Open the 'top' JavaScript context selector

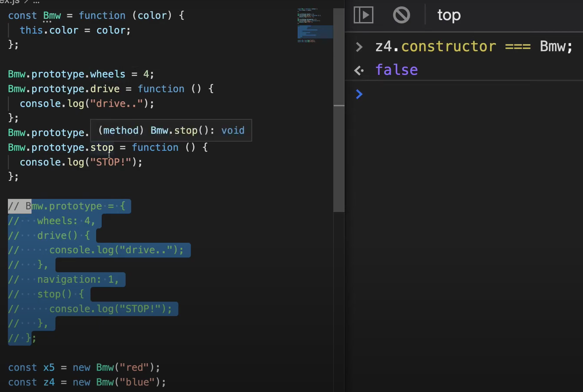click(x=449, y=15)
